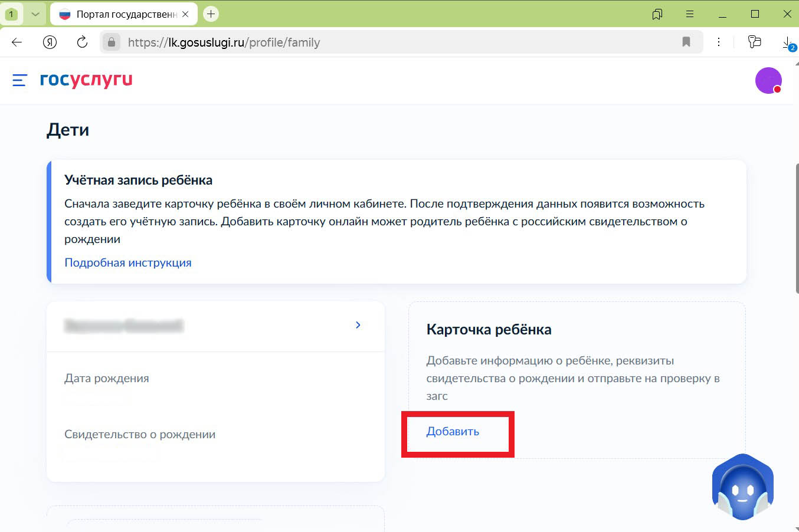Open the profile avatar menu

(768, 80)
